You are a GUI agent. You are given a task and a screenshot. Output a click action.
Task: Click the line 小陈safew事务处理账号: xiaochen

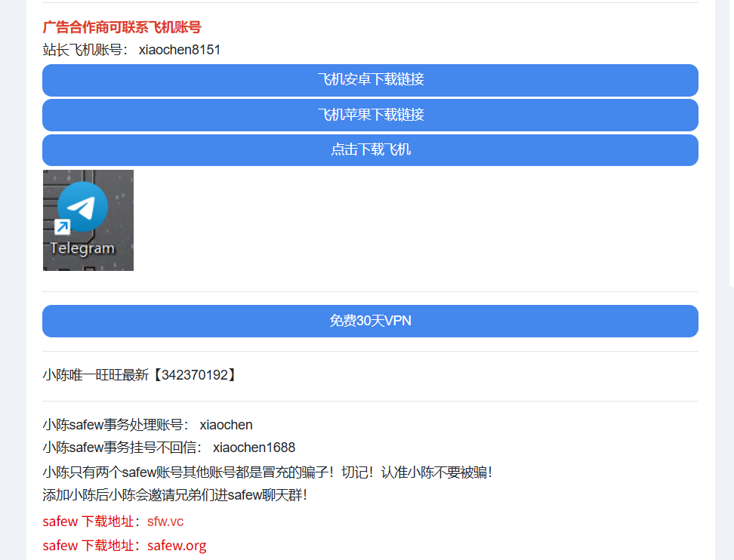[x=147, y=425]
